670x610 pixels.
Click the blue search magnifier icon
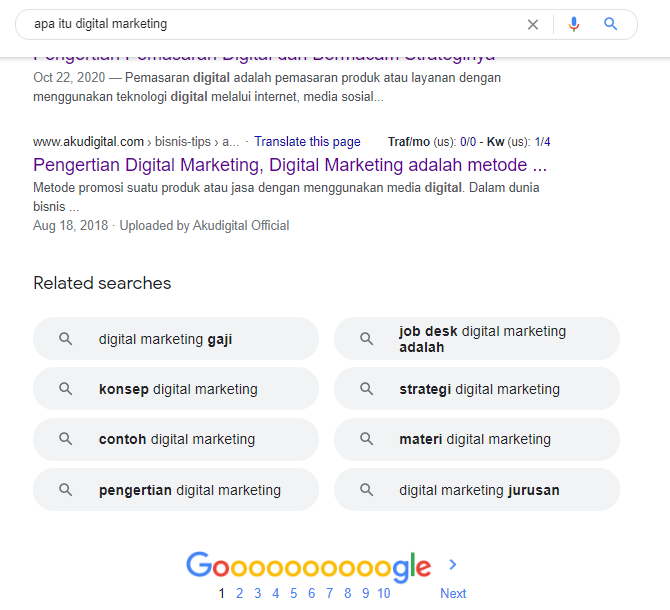(x=611, y=24)
